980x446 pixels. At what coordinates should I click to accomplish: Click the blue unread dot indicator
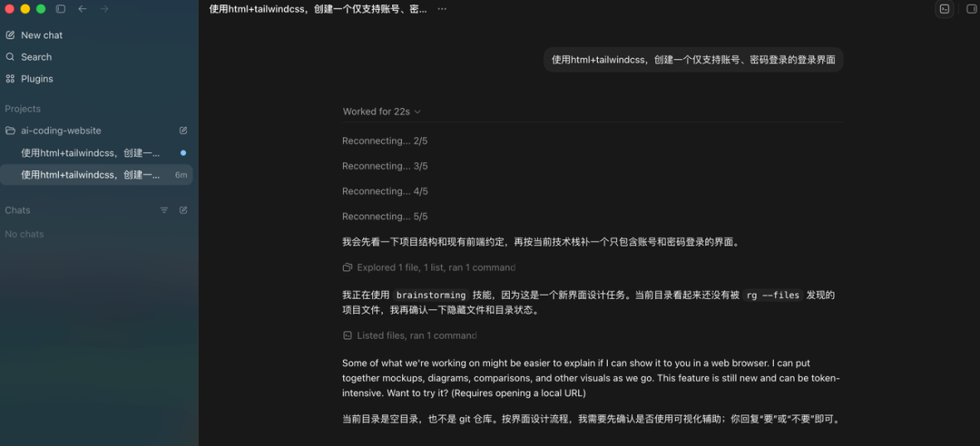183,152
